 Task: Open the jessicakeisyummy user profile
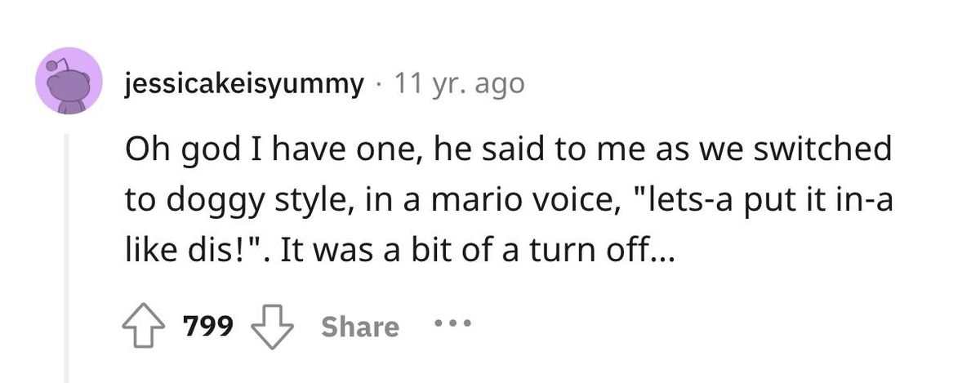tap(244, 83)
